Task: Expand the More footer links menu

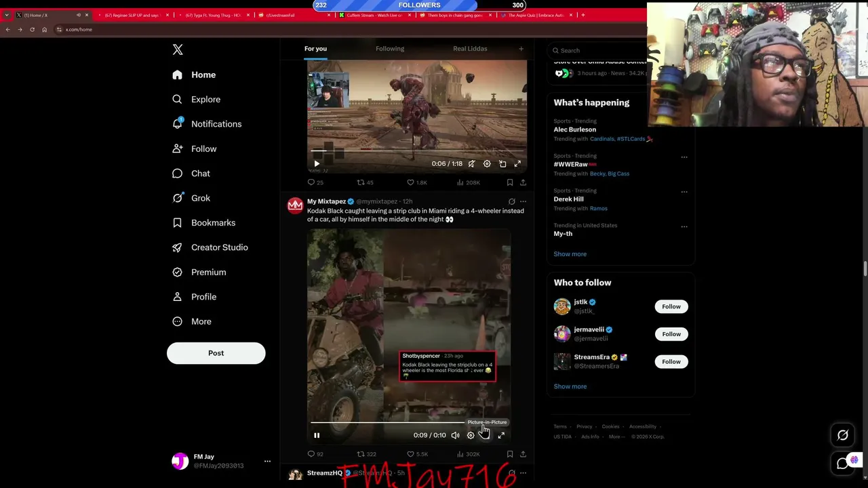Action: [616, 436]
